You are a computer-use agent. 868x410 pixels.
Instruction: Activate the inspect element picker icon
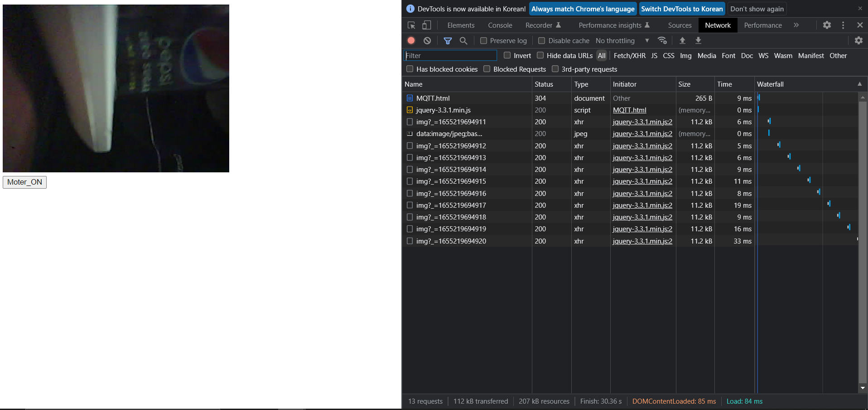411,25
